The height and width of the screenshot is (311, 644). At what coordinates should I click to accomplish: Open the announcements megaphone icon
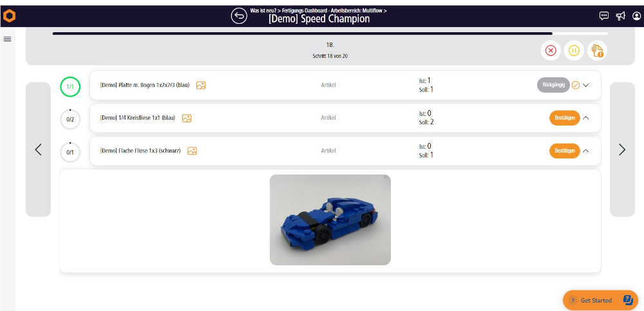(x=619, y=16)
